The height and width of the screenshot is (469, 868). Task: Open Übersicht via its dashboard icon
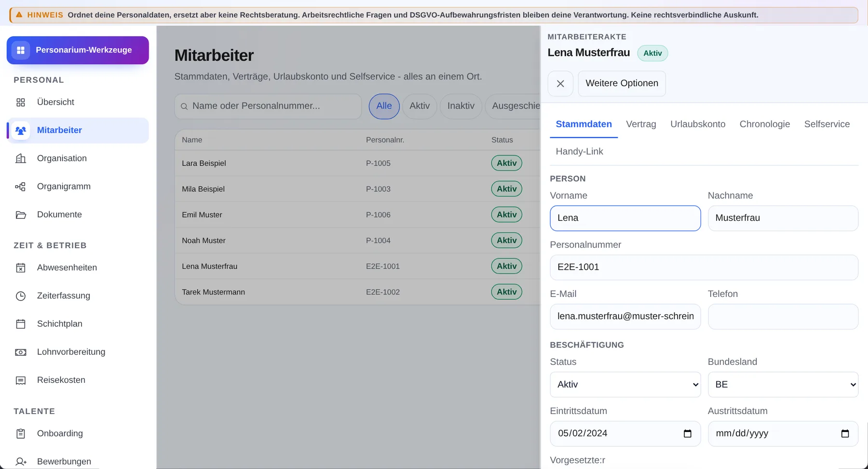pos(21,102)
